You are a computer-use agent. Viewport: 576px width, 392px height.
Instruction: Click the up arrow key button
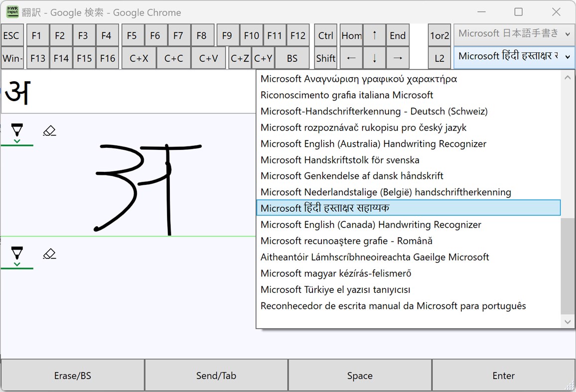tap(374, 35)
